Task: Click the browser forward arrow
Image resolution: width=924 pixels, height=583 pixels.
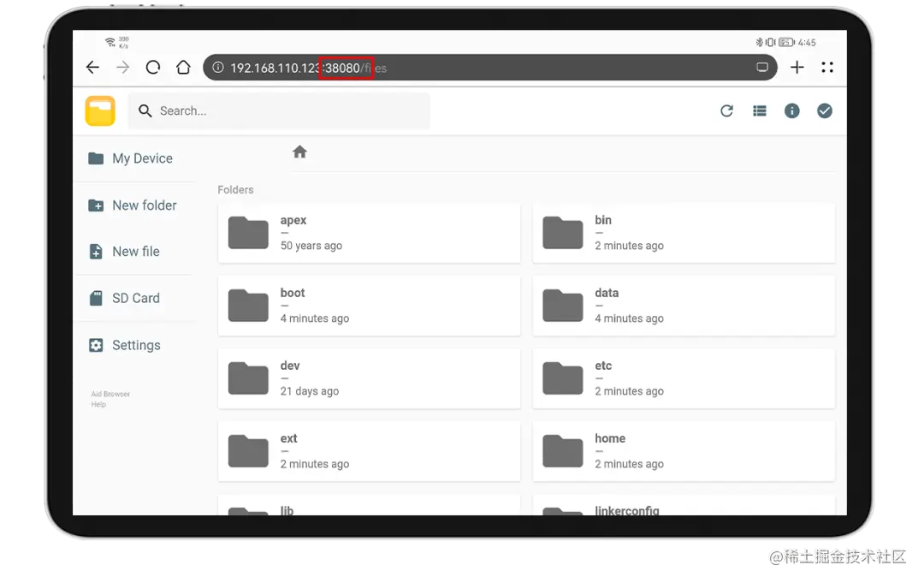Action: 122,67
